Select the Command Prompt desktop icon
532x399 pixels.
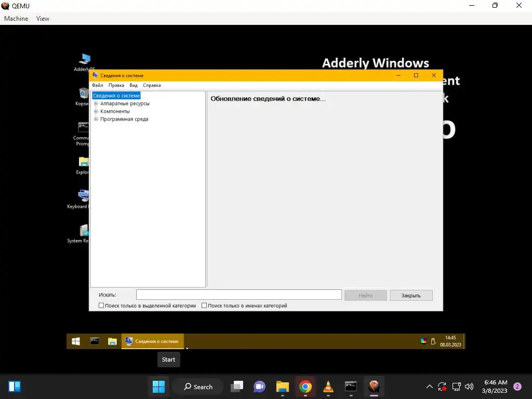click(x=82, y=134)
